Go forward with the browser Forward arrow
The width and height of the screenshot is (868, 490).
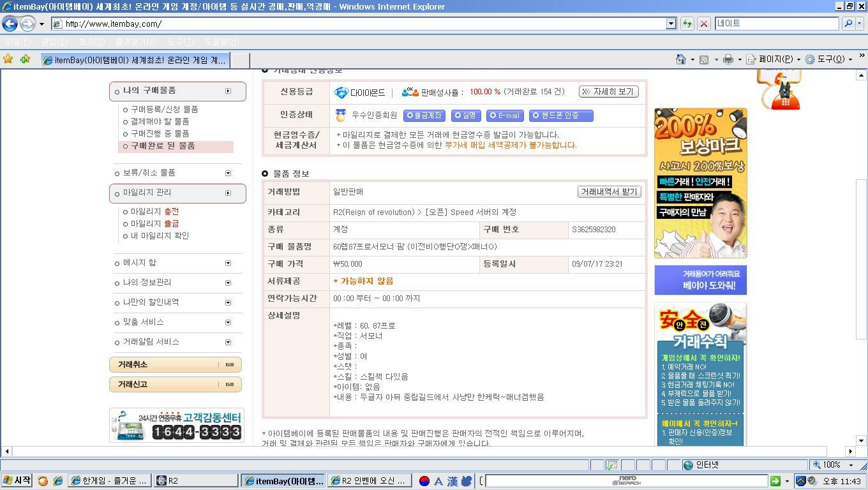click(27, 24)
